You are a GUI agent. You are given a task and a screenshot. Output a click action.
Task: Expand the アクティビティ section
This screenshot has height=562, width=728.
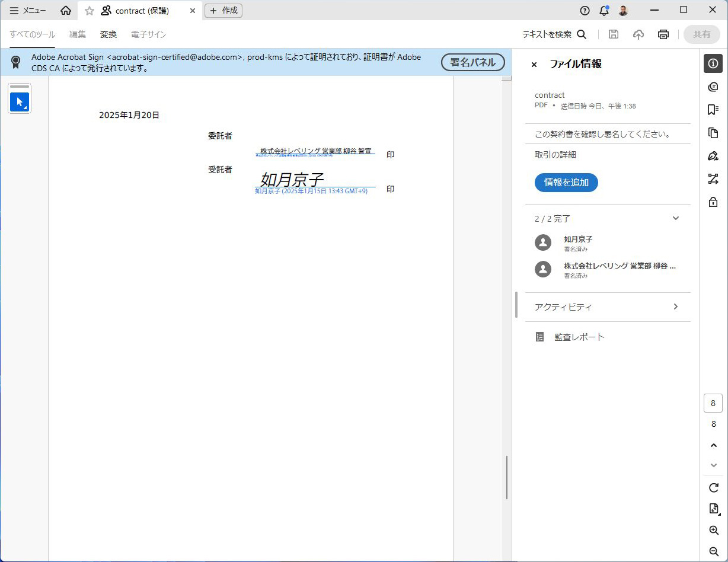pos(608,307)
